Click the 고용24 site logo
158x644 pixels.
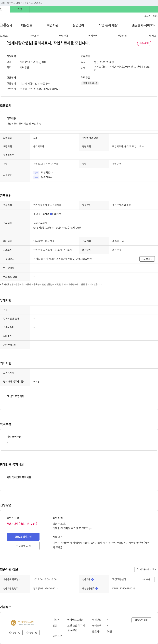click(6, 25)
